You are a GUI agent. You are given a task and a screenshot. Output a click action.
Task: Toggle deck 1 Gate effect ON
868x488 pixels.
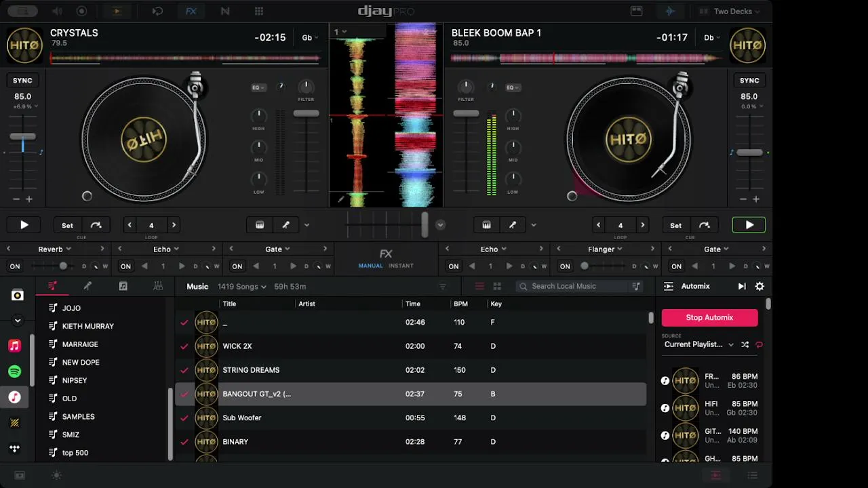[237, 266]
